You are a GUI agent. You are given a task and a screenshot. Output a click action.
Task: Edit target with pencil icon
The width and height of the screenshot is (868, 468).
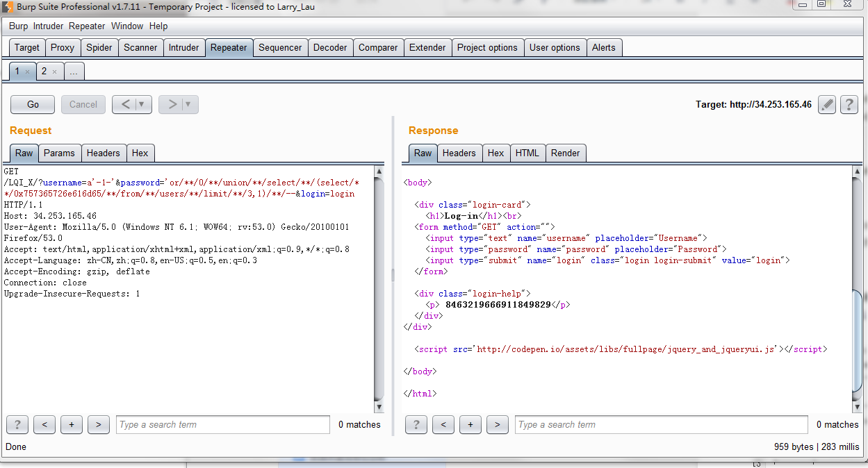click(826, 105)
